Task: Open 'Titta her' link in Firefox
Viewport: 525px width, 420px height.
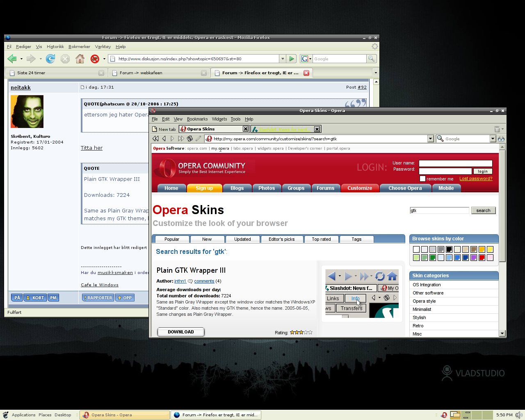Action: (91, 148)
